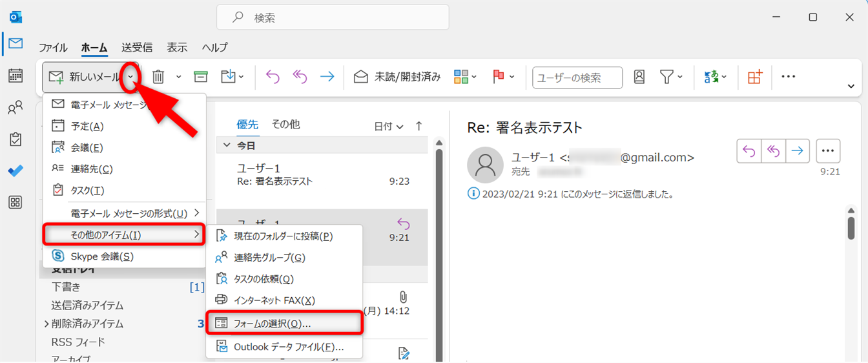Open color categories swatch button

click(464, 77)
